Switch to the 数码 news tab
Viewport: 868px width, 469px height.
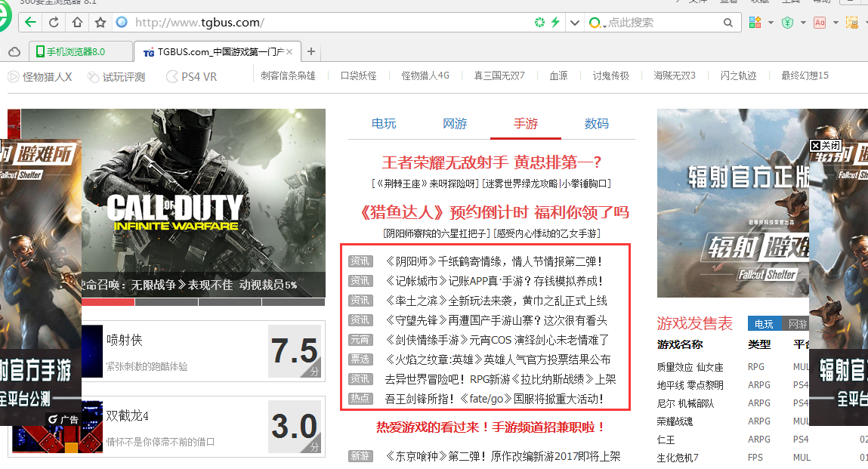[x=596, y=123]
